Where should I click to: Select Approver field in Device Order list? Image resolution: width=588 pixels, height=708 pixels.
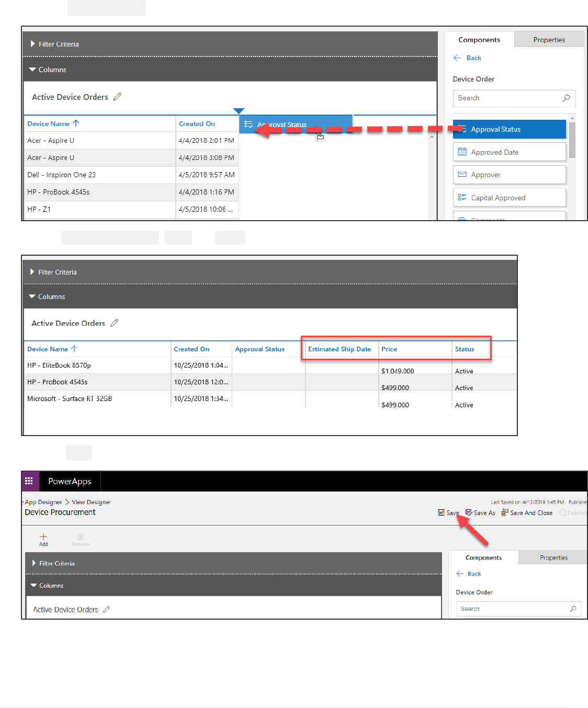coord(510,175)
